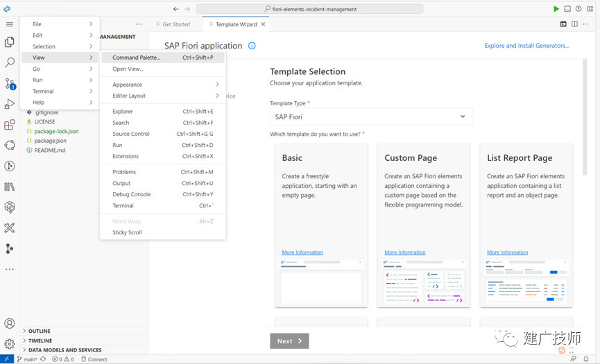
Task: Click the split editor icon
Action: pos(574,24)
